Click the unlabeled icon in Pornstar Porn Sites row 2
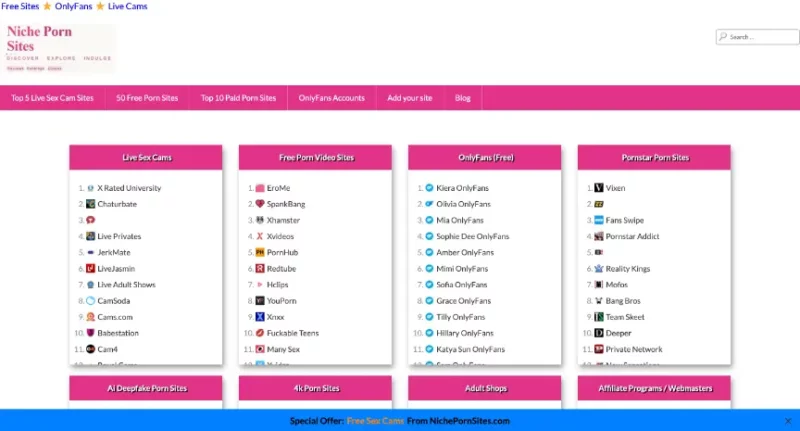The image size is (800, 431). pyautogui.click(x=598, y=204)
